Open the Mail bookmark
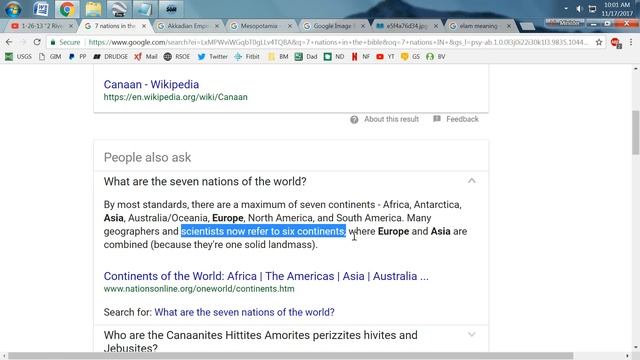640x360 pixels. point(146,57)
